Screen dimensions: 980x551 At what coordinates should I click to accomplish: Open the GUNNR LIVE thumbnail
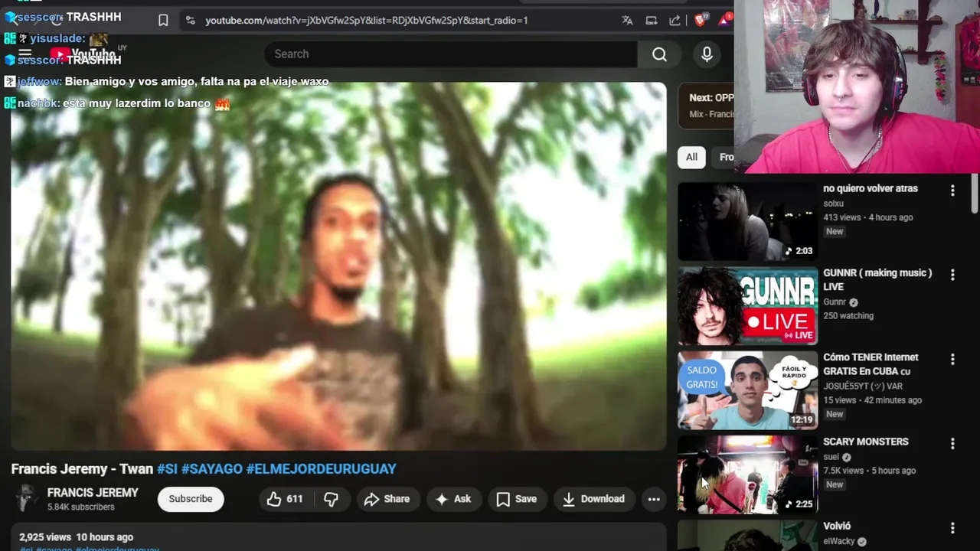(747, 305)
